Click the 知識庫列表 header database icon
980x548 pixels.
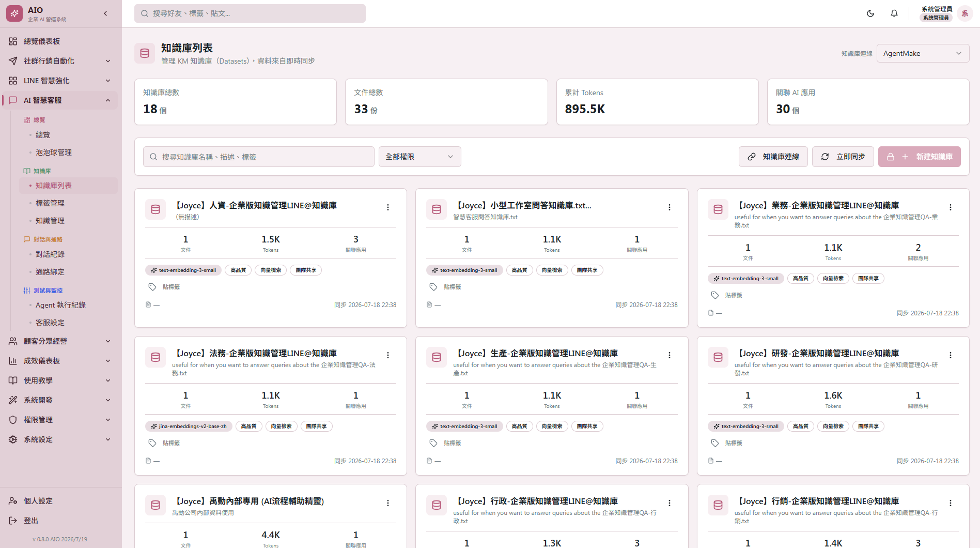145,53
